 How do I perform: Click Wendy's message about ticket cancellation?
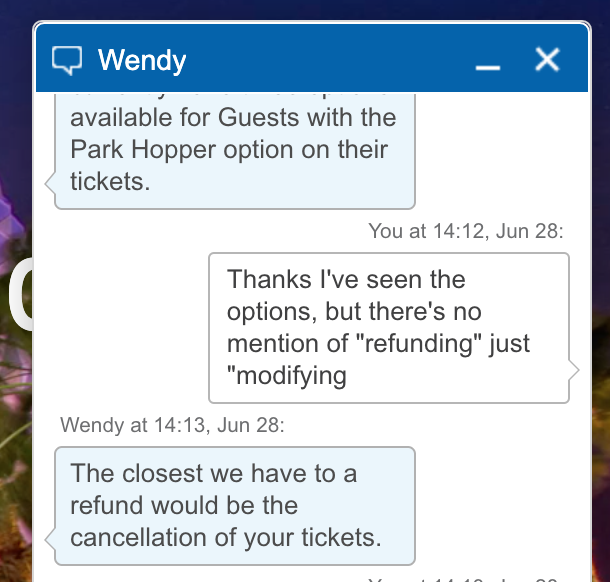click(x=234, y=505)
